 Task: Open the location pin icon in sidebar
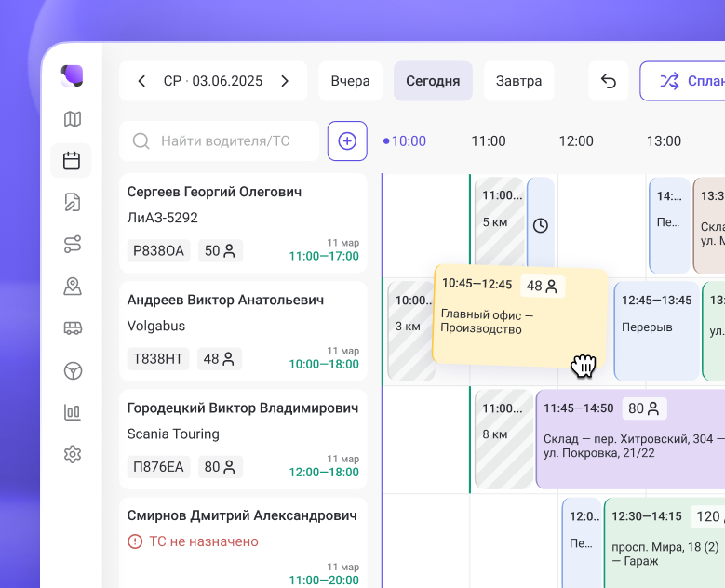click(72, 286)
